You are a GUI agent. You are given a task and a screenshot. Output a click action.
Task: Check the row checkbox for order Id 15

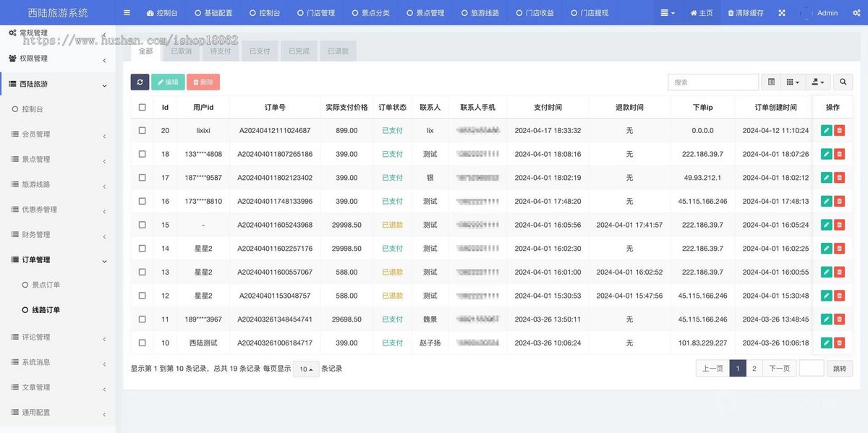click(x=142, y=225)
